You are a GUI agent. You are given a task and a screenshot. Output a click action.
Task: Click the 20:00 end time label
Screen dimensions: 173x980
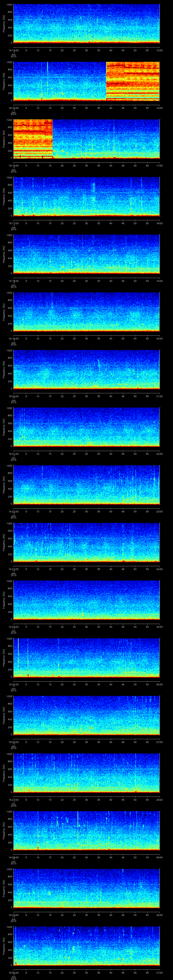click(159, 339)
